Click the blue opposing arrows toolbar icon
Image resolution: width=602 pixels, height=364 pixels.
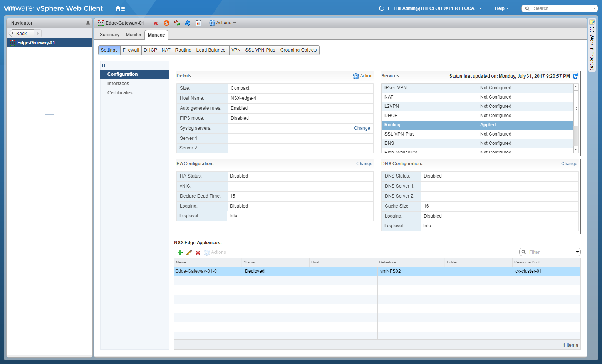coord(188,23)
